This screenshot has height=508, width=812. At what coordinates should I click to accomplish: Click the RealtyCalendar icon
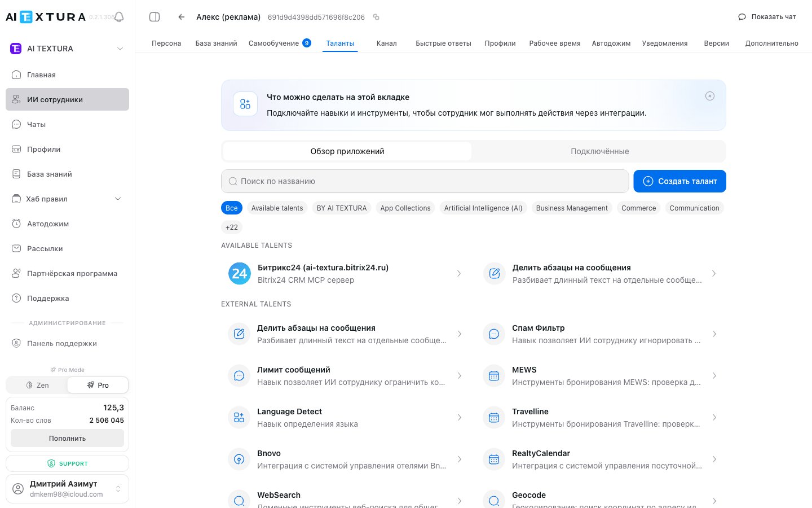[494, 459]
